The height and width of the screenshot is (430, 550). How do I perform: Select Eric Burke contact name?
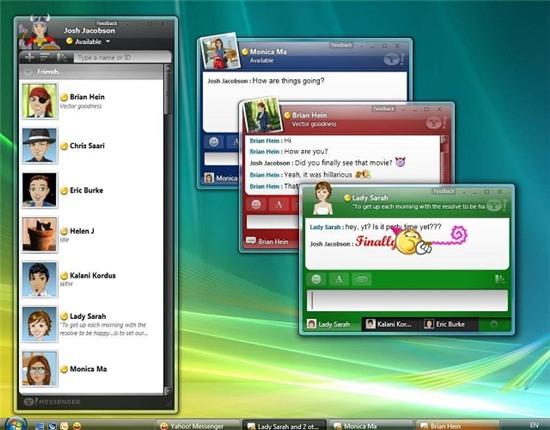pyautogui.click(x=86, y=190)
